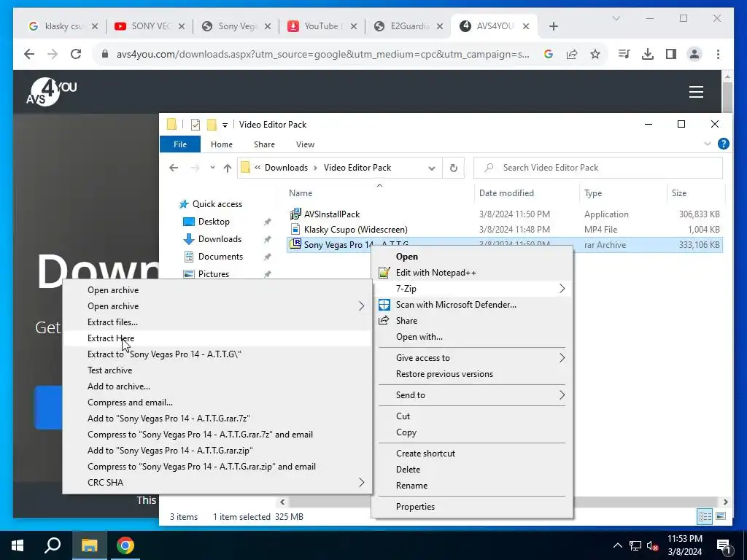The image size is (747, 560).
Task: Sort by Date modified column
Action: tap(506, 192)
